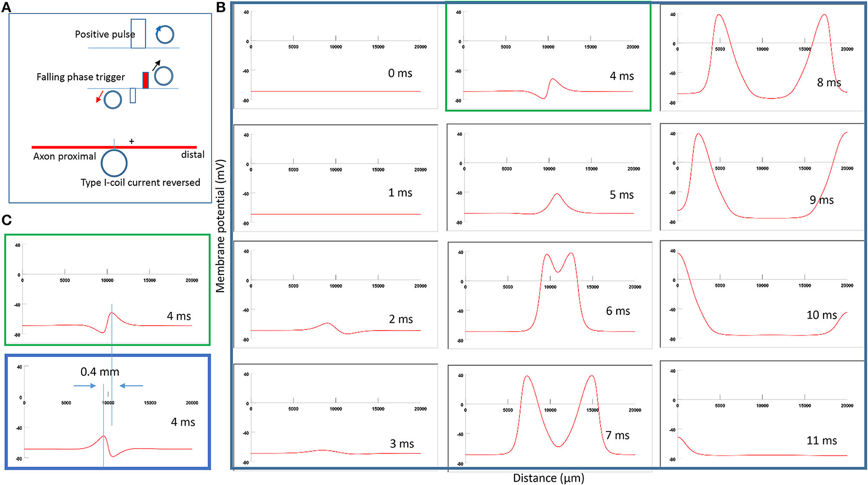Viewport: 868px width, 485px height.
Task: Click the 4 ms green-boxed plot in panel C
Action: click(107, 290)
